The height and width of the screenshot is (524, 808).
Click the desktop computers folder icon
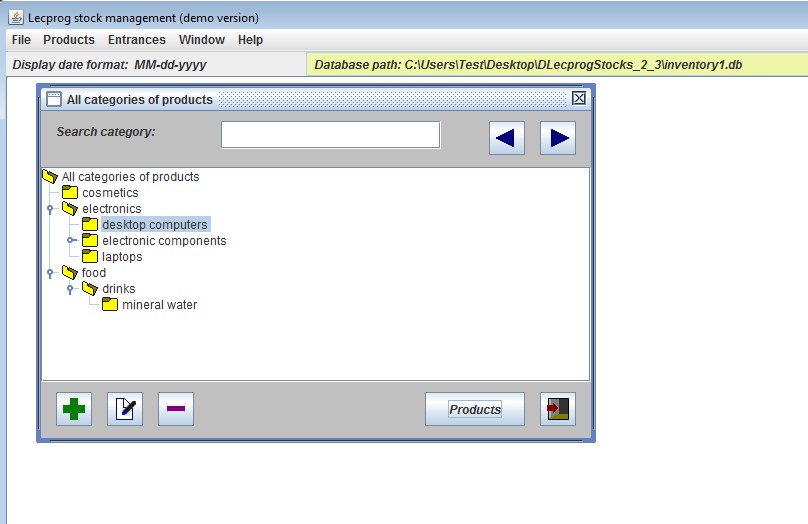pos(90,225)
